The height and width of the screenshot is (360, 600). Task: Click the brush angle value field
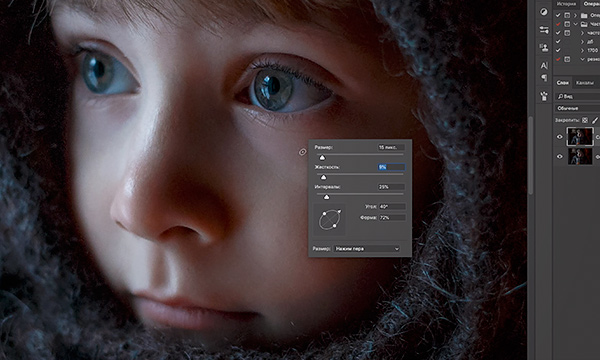coord(391,207)
